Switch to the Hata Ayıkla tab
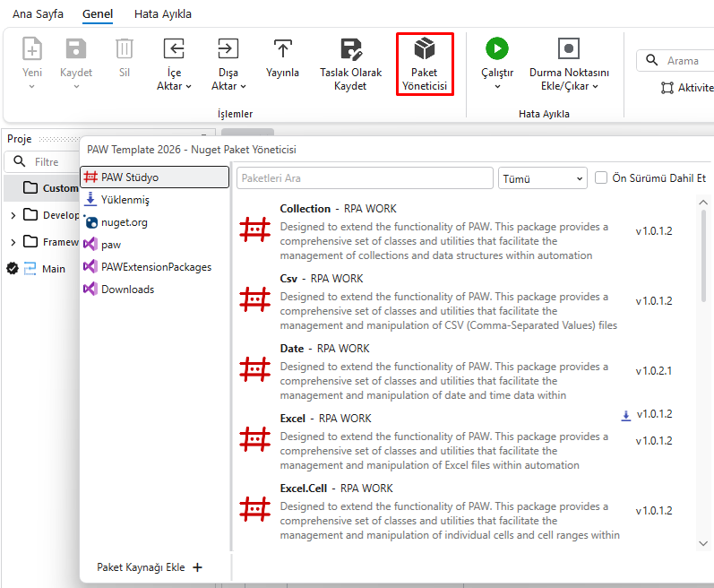Viewport: 714px width, 588px height. tap(162, 14)
